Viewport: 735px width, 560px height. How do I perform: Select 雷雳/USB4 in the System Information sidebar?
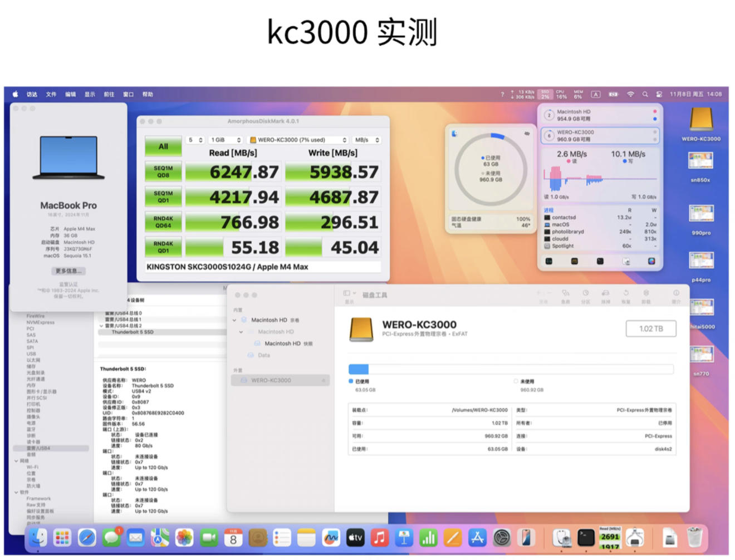tap(51, 448)
